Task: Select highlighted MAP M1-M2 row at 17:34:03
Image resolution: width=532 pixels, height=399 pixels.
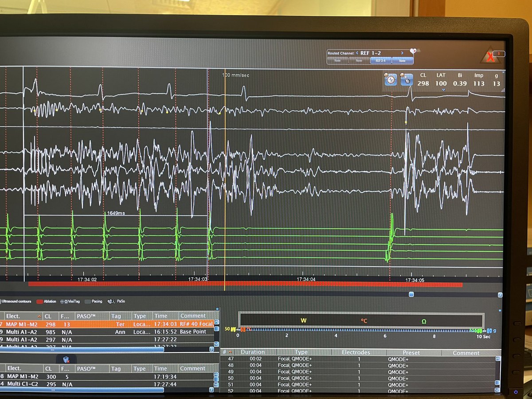Action: (107, 324)
